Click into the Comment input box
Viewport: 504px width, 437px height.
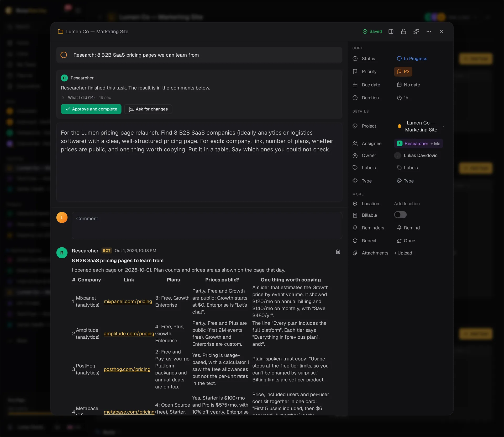(207, 225)
